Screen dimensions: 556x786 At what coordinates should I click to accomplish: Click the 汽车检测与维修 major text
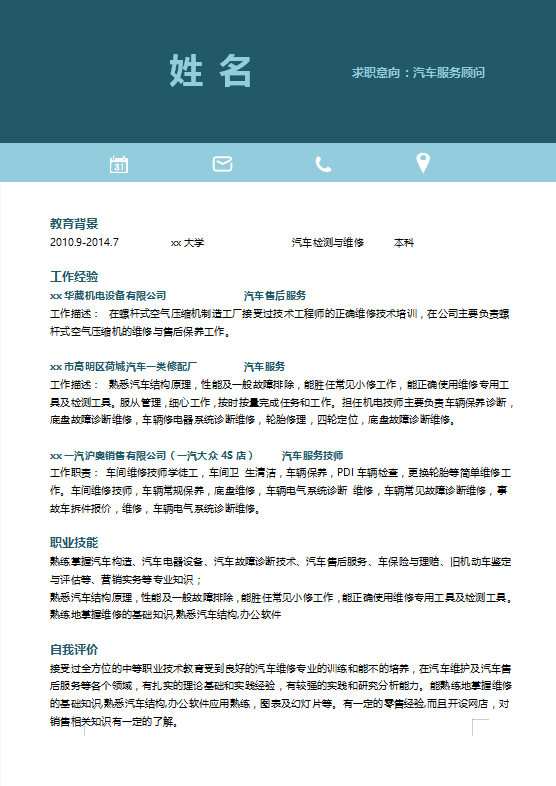[x=328, y=243]
